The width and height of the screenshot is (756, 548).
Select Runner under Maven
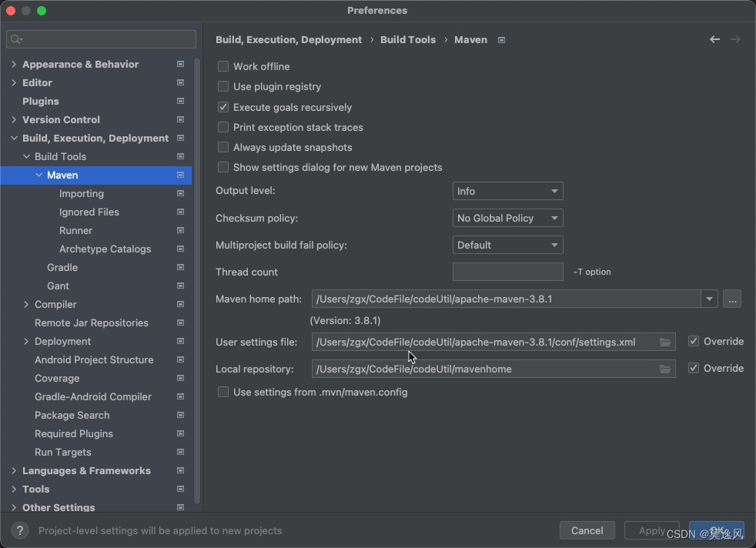tap(75, 230)
